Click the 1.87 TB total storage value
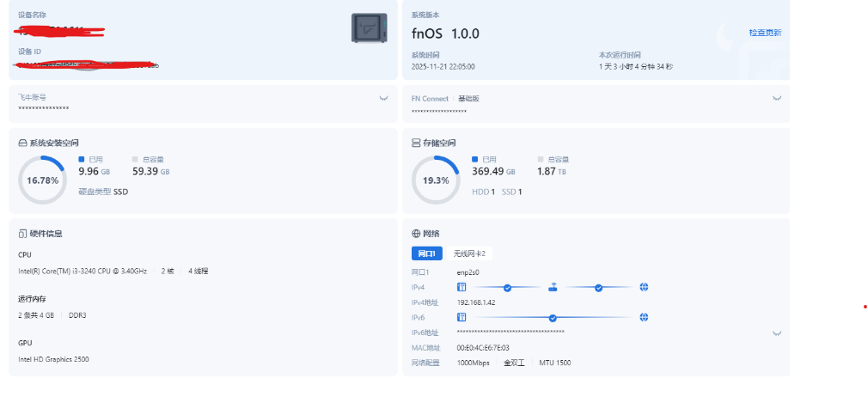This screenshot has width=868, height=409. point(552,172)
